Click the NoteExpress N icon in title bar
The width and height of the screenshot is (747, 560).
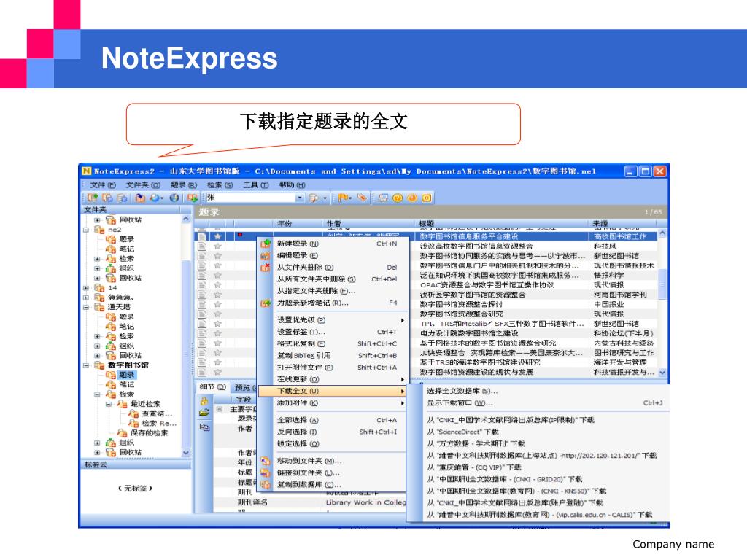[x=86, y=171]
